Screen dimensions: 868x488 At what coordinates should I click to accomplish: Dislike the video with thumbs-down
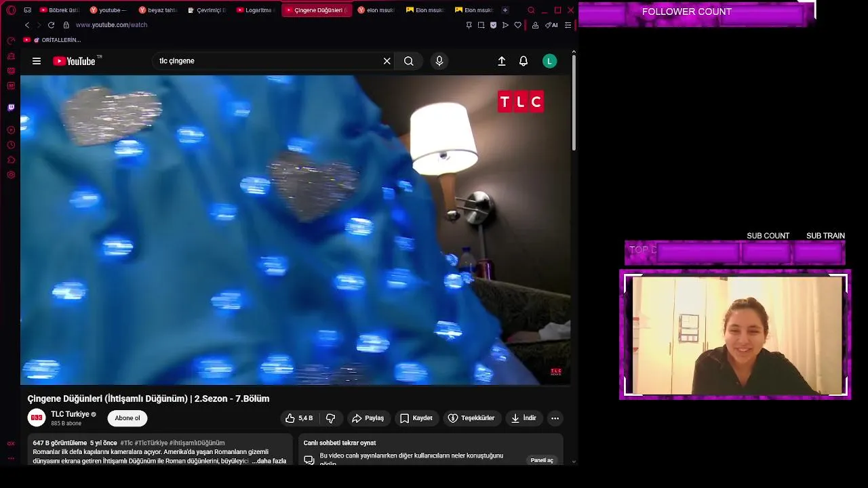pos(331,418)
